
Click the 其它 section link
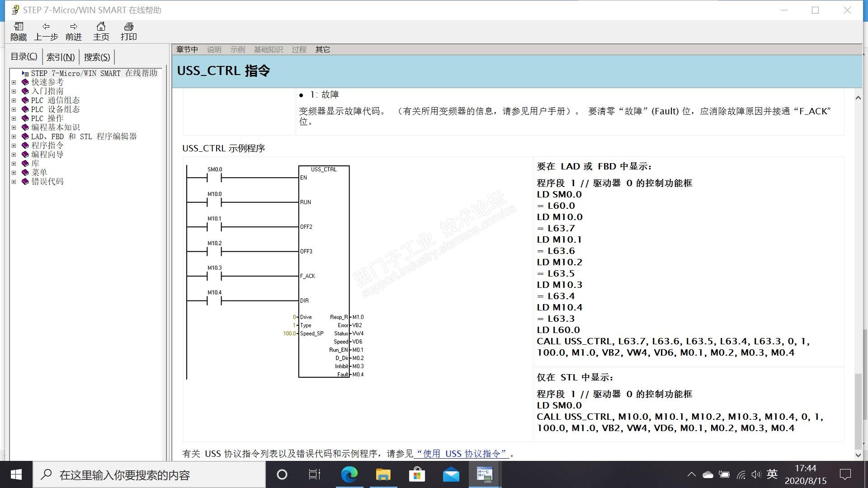click(322, 50)
